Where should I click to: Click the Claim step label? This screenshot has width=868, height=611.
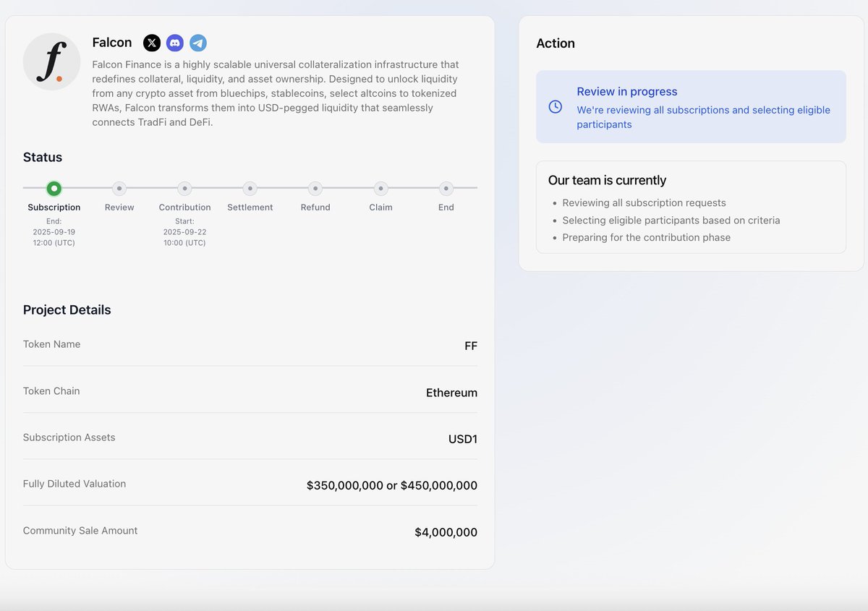coord(381,208)
